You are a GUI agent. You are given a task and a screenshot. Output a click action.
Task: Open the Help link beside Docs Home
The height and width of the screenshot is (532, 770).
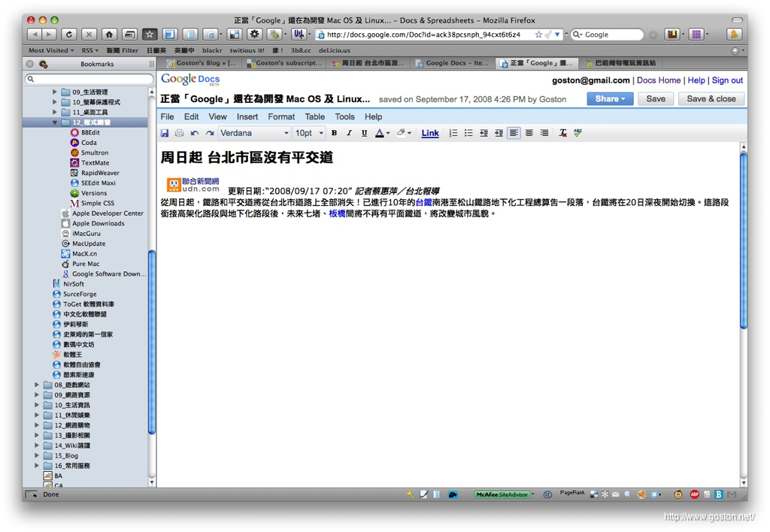coord(696,80)
